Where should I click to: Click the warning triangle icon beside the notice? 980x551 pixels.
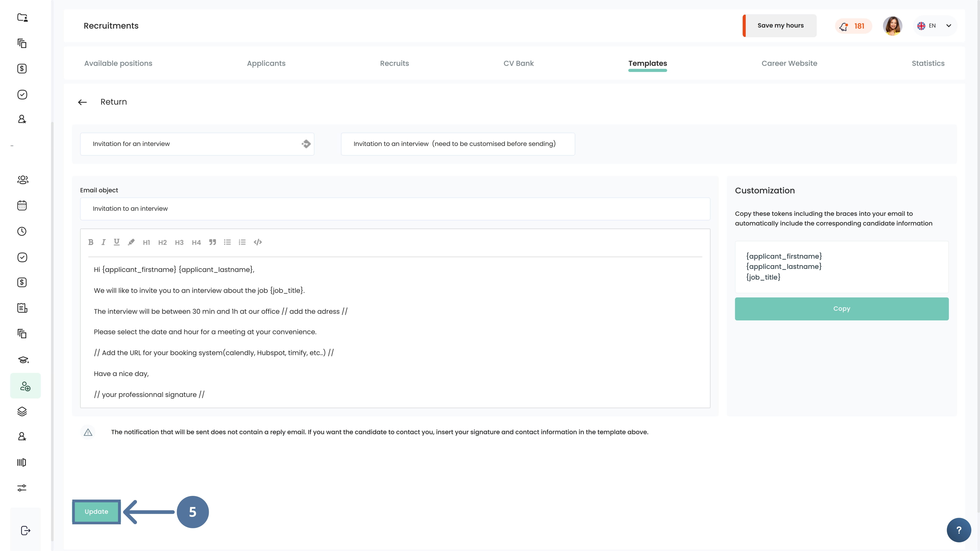[88, 432]
